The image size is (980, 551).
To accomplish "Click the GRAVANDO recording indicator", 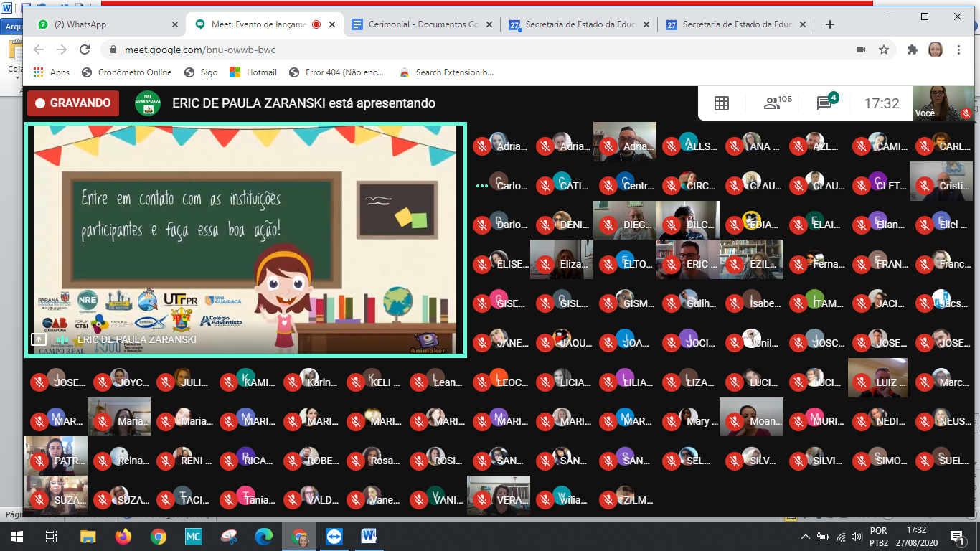I will (72, 103).
